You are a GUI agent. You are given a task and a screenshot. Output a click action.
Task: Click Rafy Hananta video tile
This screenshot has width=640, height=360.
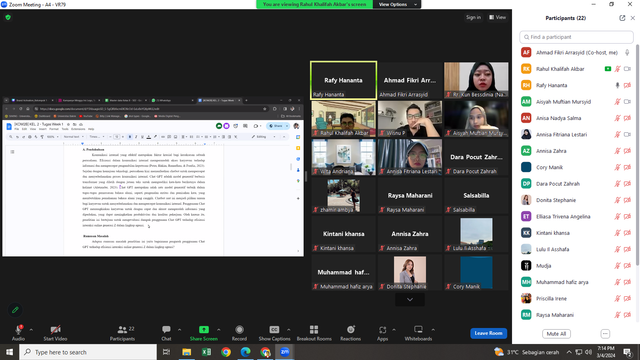click(343, 80)
